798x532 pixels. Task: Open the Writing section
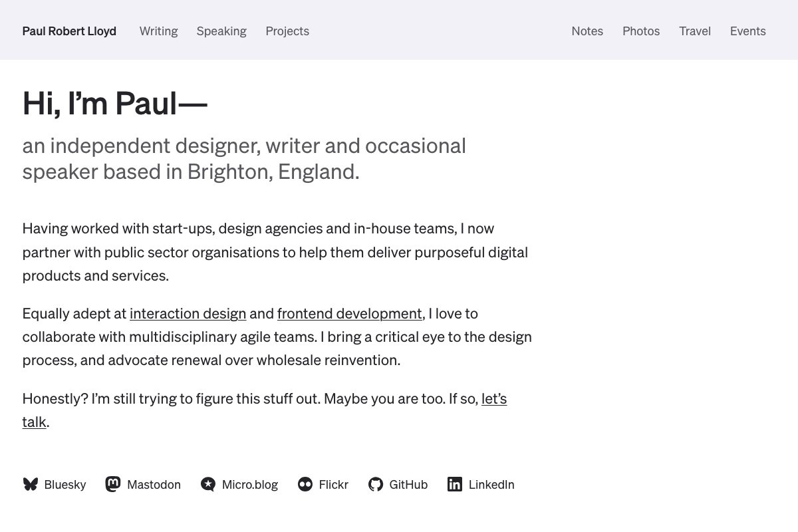coord(158,31)
